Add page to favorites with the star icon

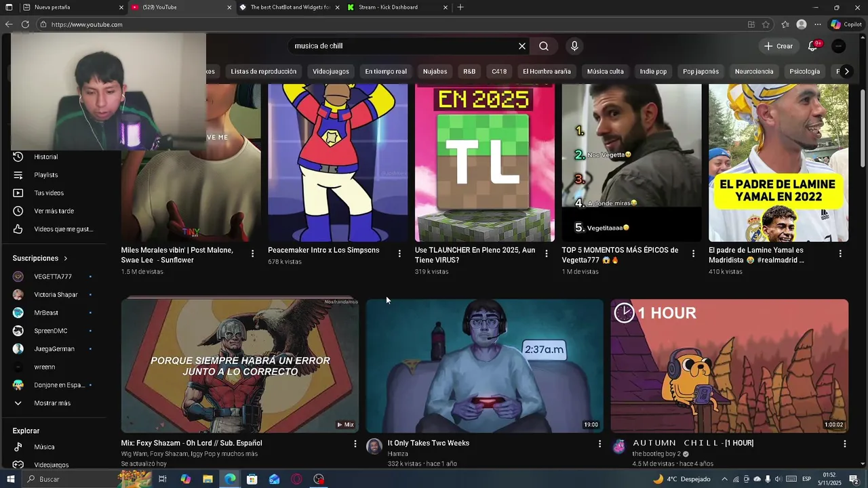pos(766,24)
